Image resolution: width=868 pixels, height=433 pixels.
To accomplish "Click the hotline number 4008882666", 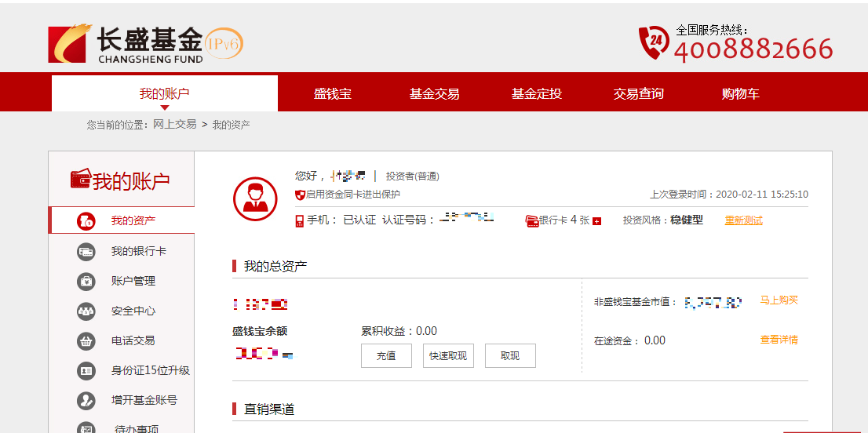I will coord(753,49).
